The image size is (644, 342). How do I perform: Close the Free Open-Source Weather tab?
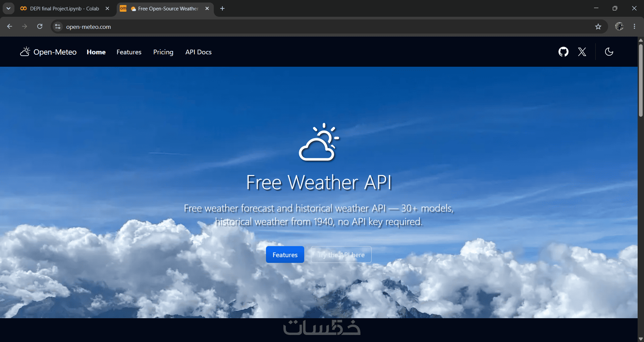point(207,8)
